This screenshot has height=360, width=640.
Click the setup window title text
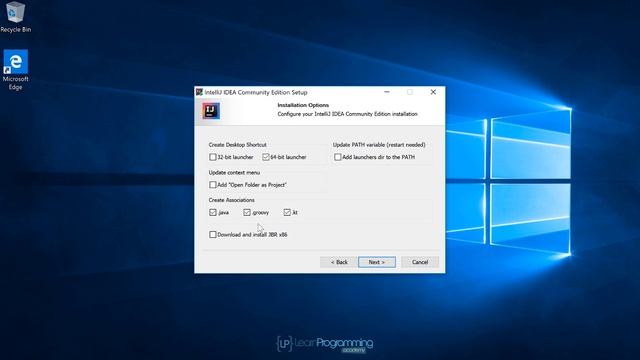pos(256,92)
